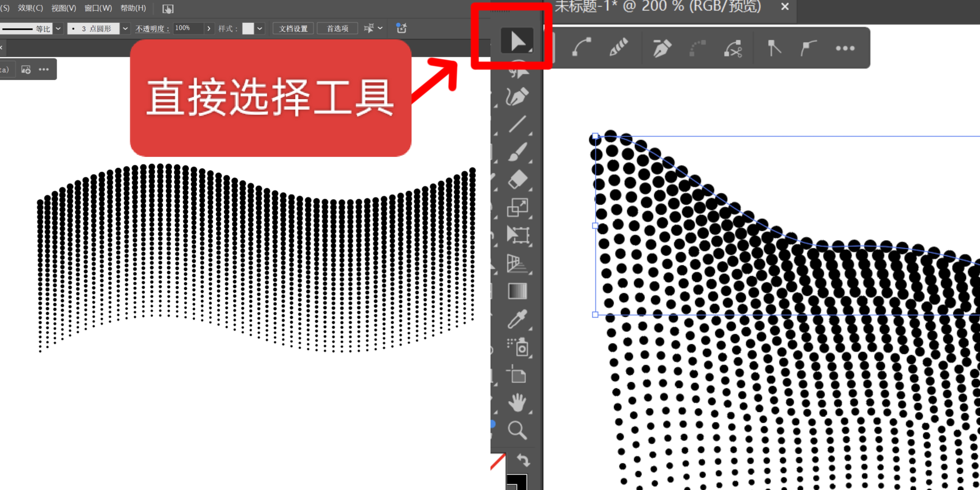Screen dimensions: 980x490
Task: Expand the opacity slider arrow
Action: [208, 29]
